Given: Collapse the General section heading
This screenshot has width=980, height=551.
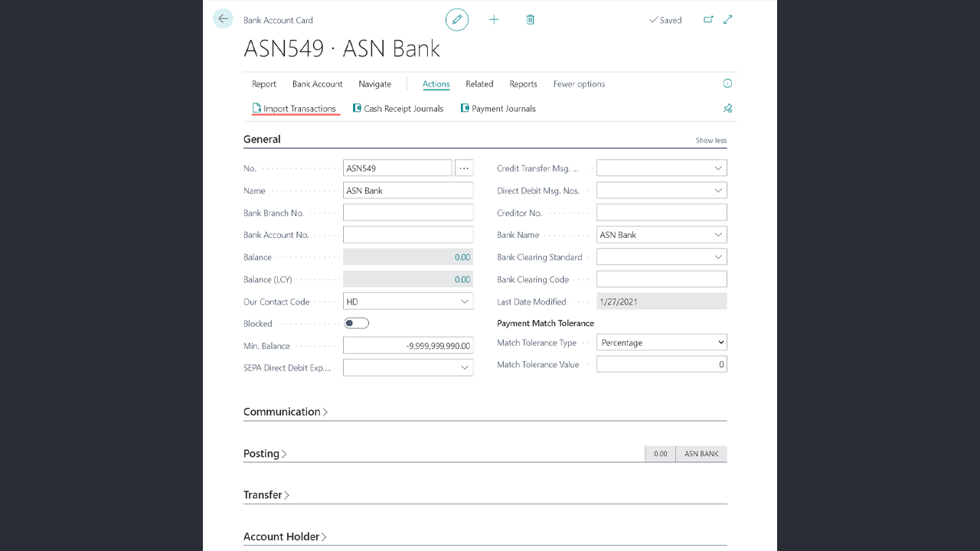Looking at the screenshot, I should 262,139.
